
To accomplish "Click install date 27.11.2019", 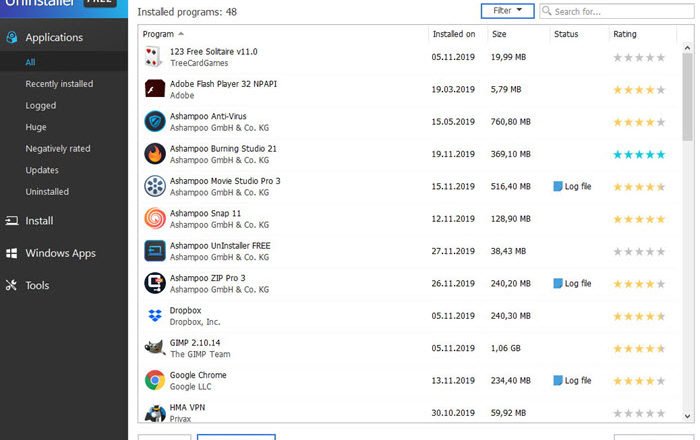I will coord(453,251).
